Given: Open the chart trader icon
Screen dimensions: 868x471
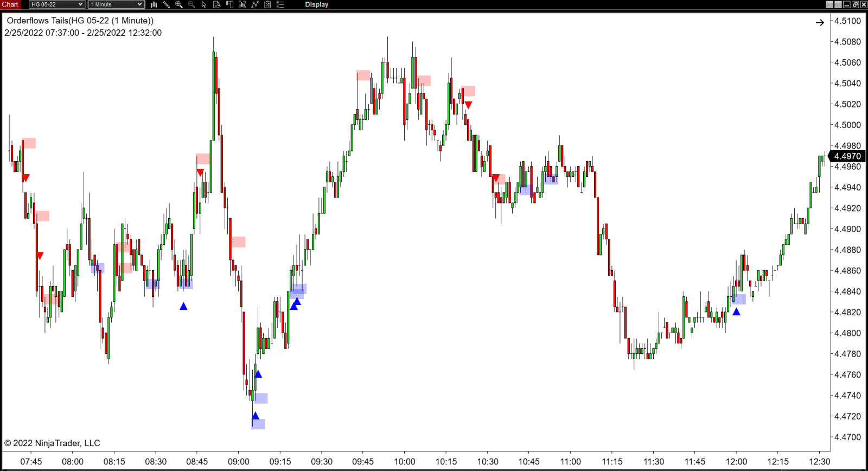Looking at the screenshot, I should 229,4.
